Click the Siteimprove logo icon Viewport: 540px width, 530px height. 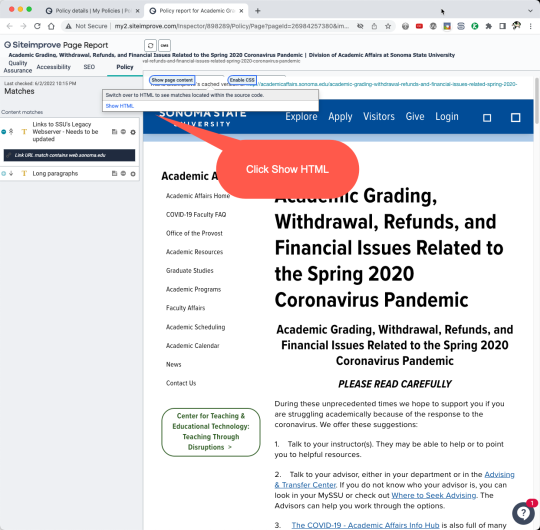point(7,45)
